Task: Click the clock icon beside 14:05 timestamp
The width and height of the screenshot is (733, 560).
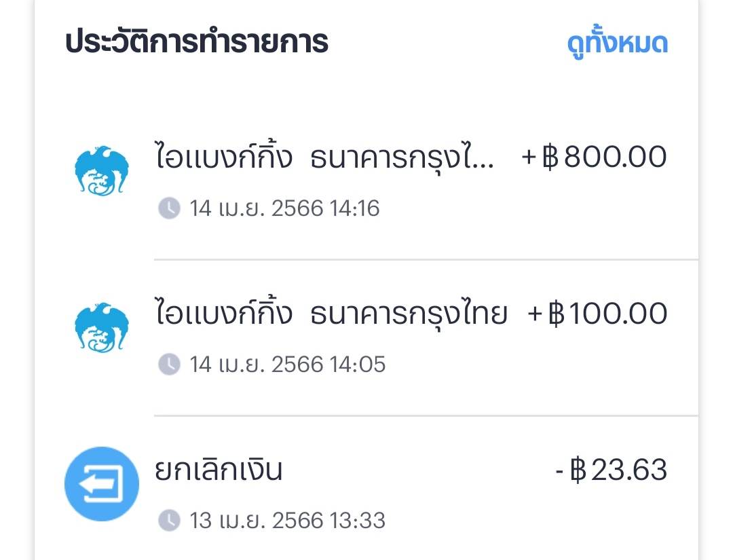Action: [169, 364]
